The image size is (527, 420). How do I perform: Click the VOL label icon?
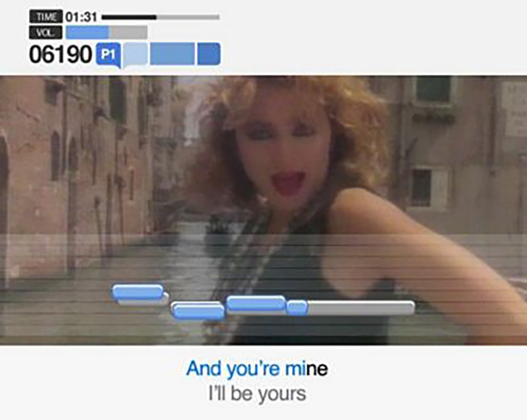pyautogui.click(x=46, y=33)
